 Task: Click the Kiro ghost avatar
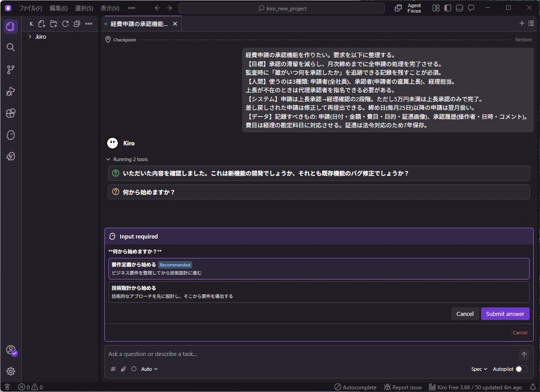click(x=112, y=143)
